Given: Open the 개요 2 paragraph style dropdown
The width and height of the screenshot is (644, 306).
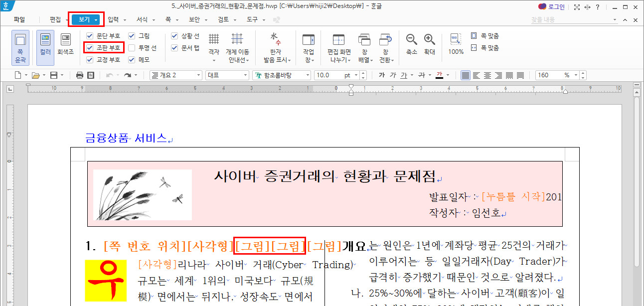Looking at the screenshot, I should coord(175,75).
